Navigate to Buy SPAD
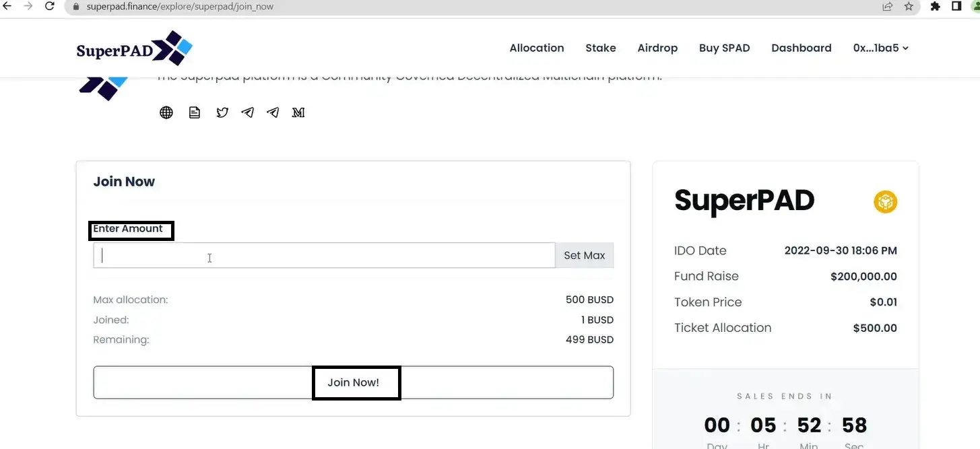980x449 pixels. 724,48
